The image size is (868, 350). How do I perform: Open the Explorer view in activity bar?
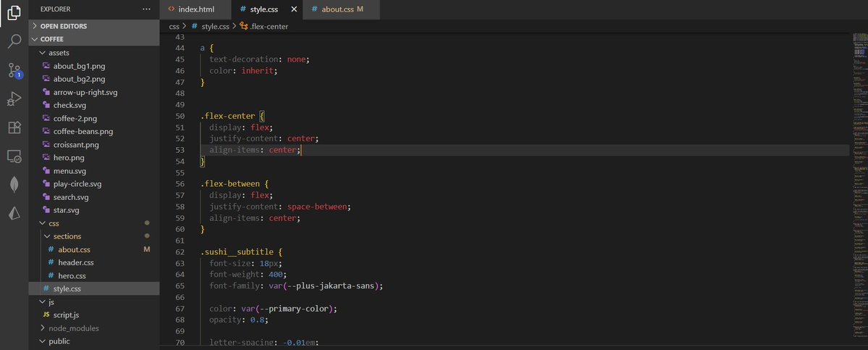coord(14,13)
